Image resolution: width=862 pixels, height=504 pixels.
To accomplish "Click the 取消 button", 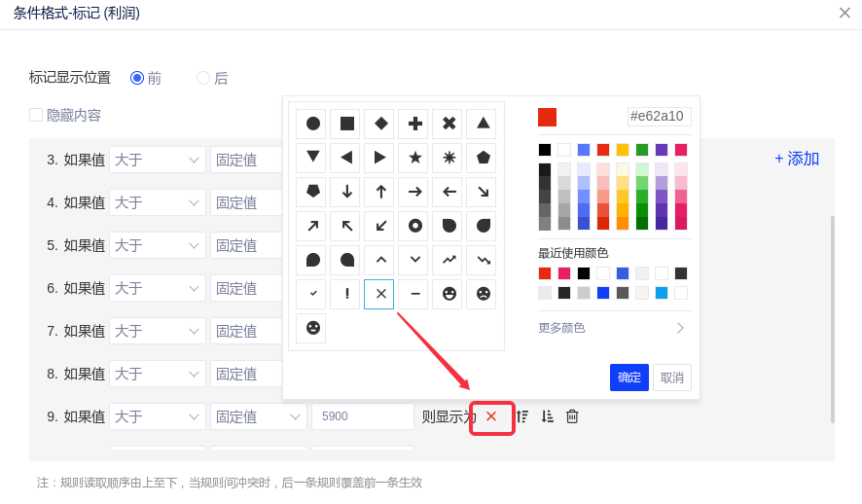I will tap(672, 378).
